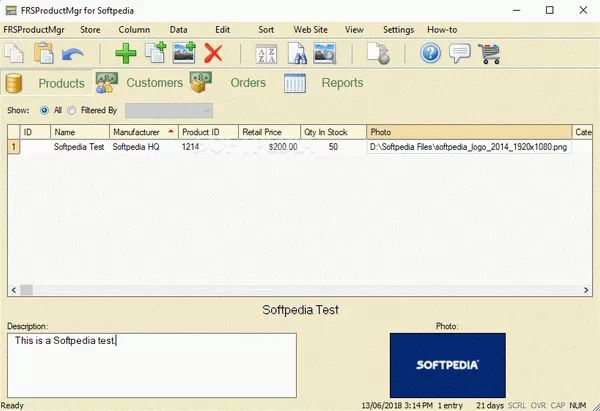Image resolution: width=600 pixels, height=411 pixels.
Task: Click the blue Undo arrow icon
Action: tap(72, 54)
